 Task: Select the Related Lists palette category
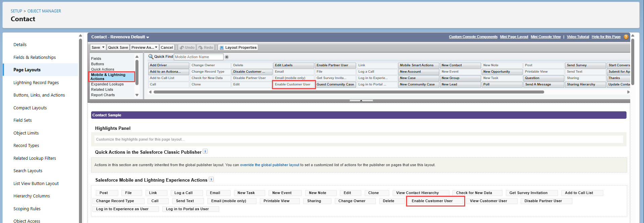(102, 89)
